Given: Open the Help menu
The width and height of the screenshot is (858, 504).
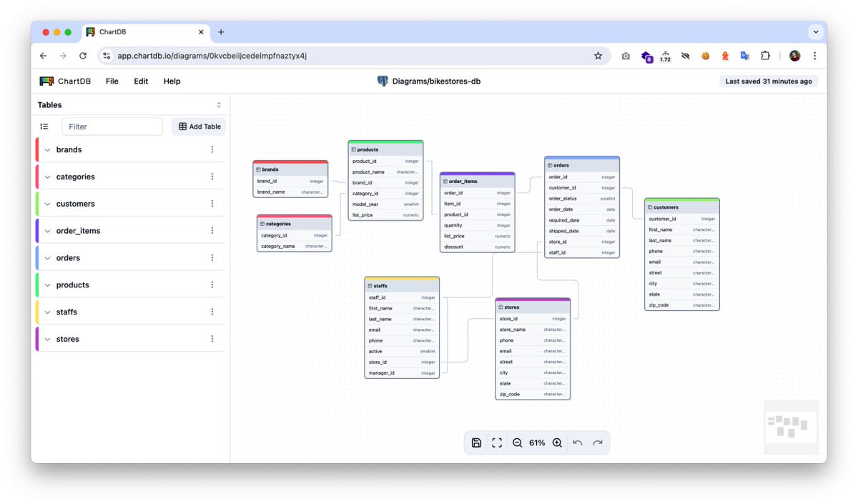Looking at the screenshot, I should pyautogui.click(x=172, y=81).
